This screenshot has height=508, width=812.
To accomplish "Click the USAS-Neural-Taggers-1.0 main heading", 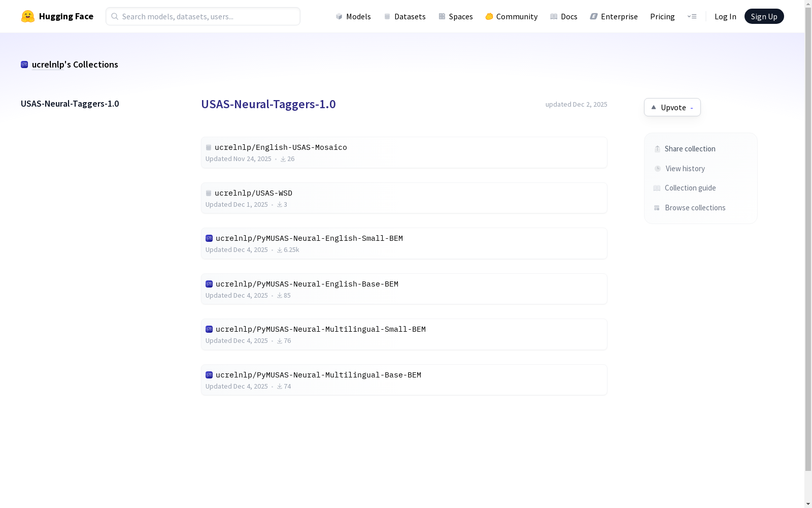I will (x=268, y=104).
